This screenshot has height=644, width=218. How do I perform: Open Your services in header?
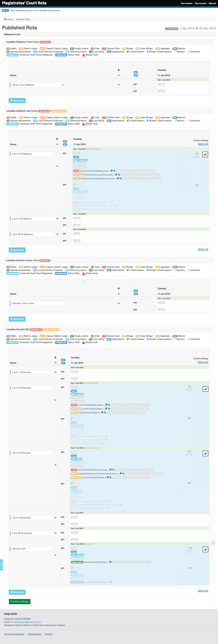[186, 3]
